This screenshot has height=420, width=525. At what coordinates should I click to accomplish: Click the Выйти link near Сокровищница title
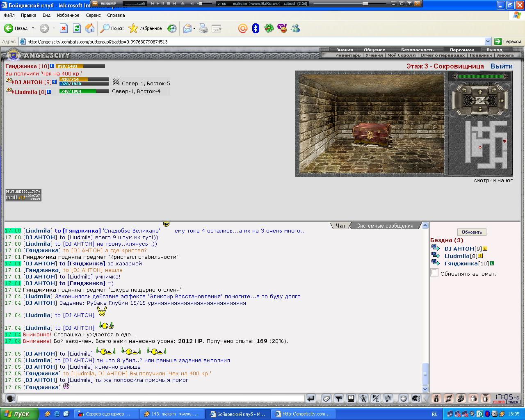pyautogui.click(x=501, y=66)
